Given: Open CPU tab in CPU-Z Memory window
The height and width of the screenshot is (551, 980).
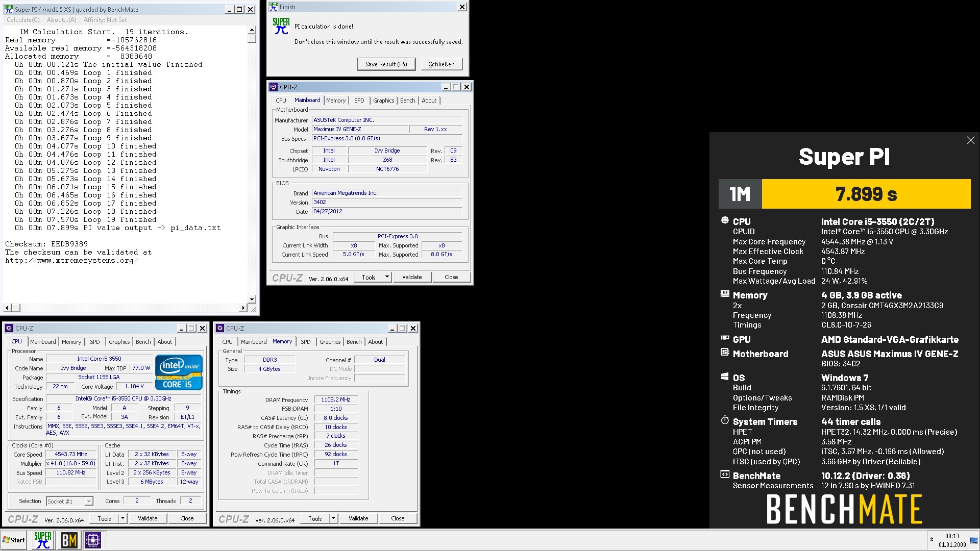Looking at the screenshot, I should click(x=227, y=342).
